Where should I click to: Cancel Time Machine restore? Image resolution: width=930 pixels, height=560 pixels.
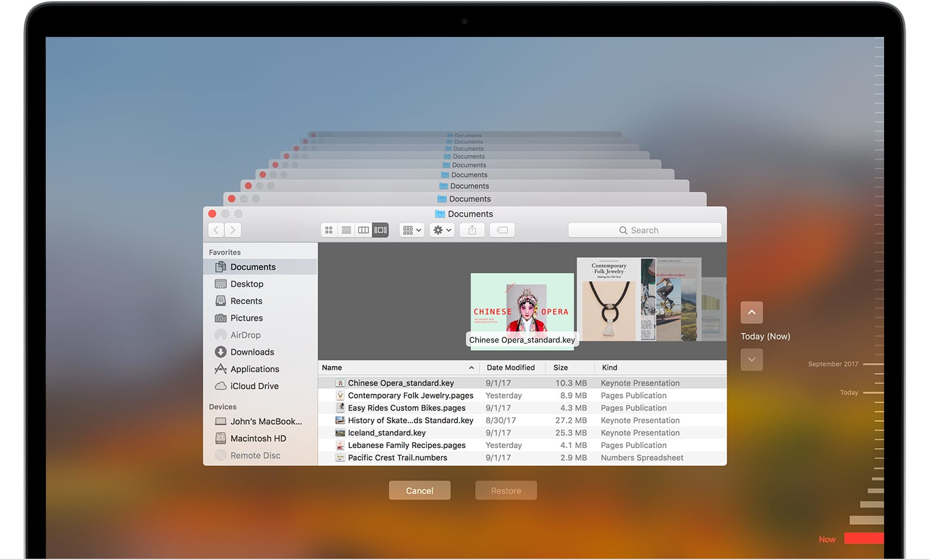point(419,490)
